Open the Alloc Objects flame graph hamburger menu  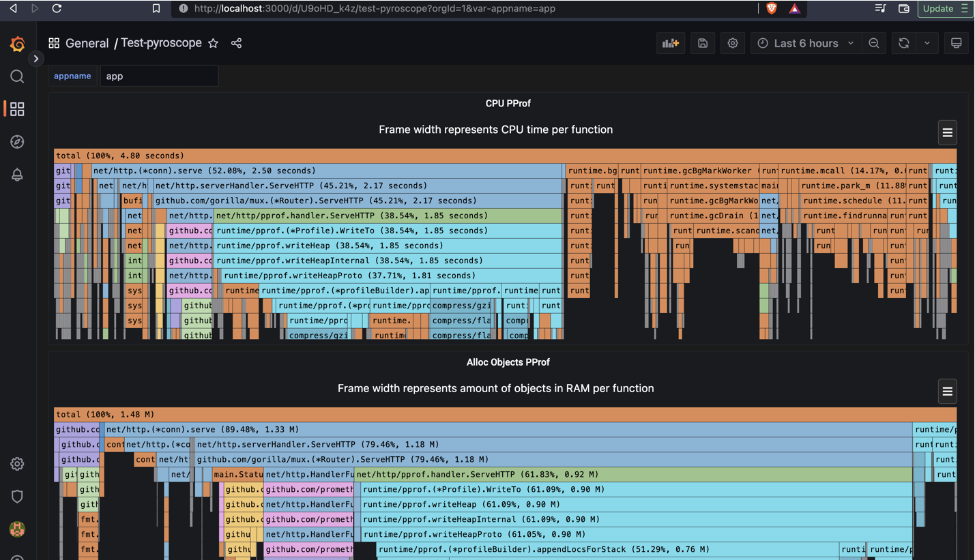[947, 392]
